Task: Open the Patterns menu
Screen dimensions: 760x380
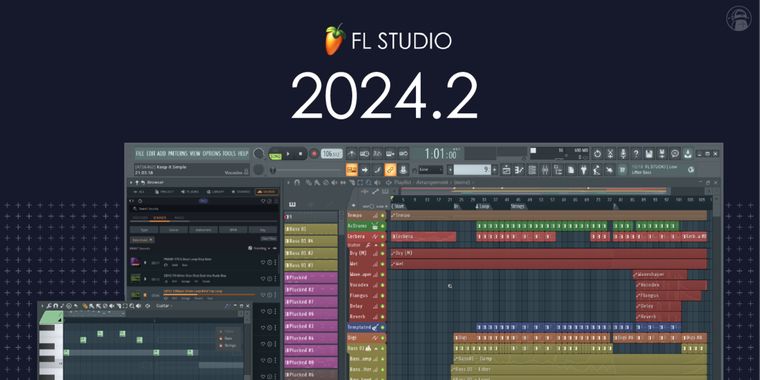Action: (x=177, y=154)
